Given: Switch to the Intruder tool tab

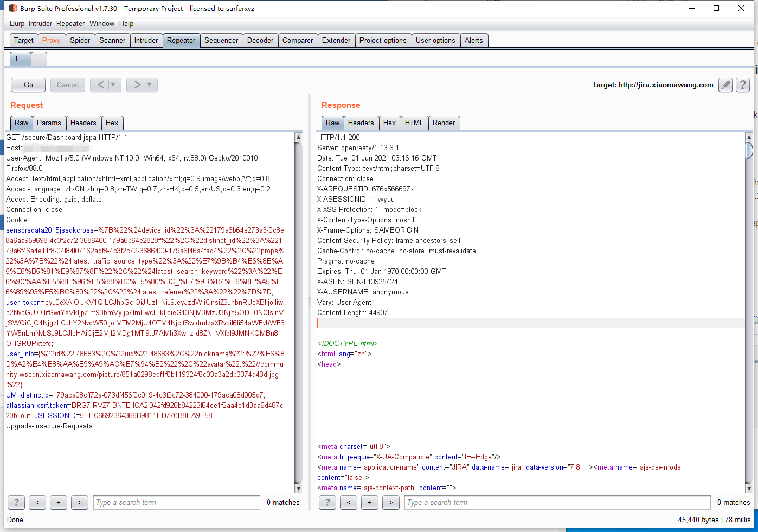Looking at the screenshot, I should click(146, 40).
